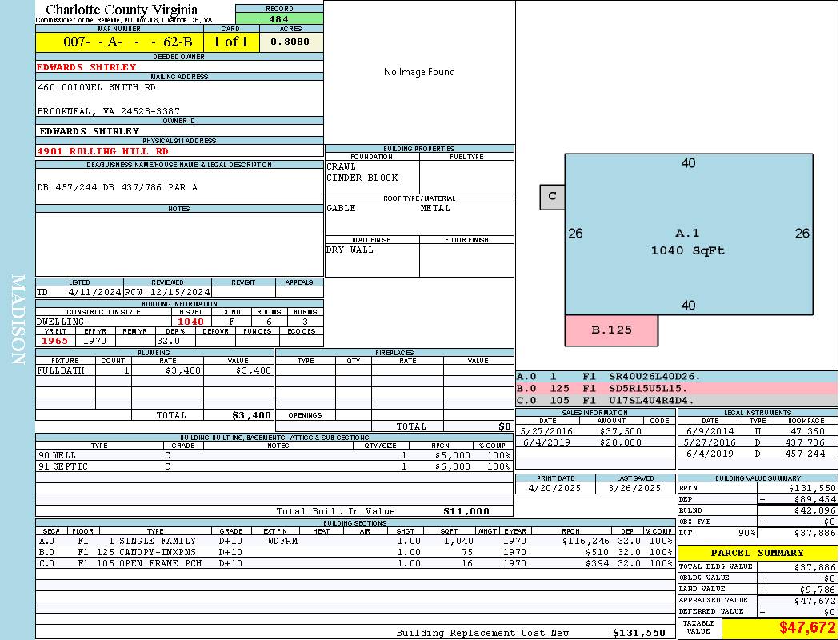Click the MADISON sidebar label
840x640 pixels.
[18, 320]
